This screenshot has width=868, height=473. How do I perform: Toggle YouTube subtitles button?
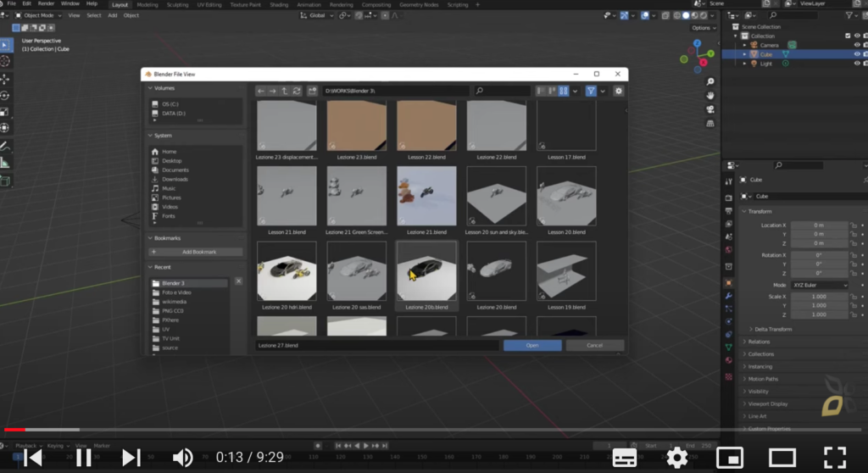click(x=625, y=458)
